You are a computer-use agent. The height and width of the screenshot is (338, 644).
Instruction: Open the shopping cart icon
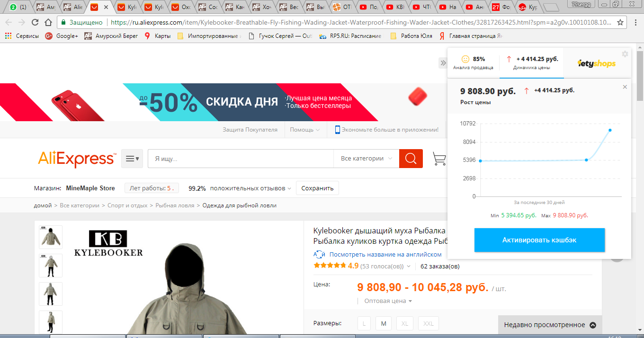coord(439,159)
